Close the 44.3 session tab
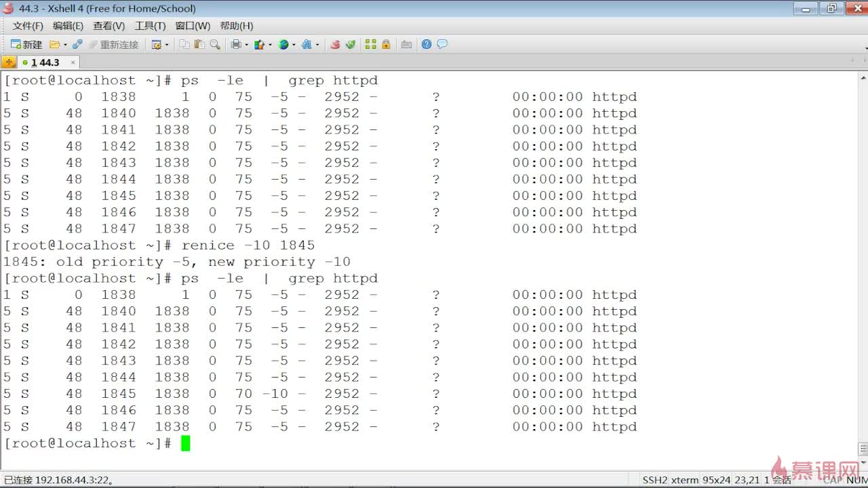This screenshot has width=868, height=488. coord(73,62)
